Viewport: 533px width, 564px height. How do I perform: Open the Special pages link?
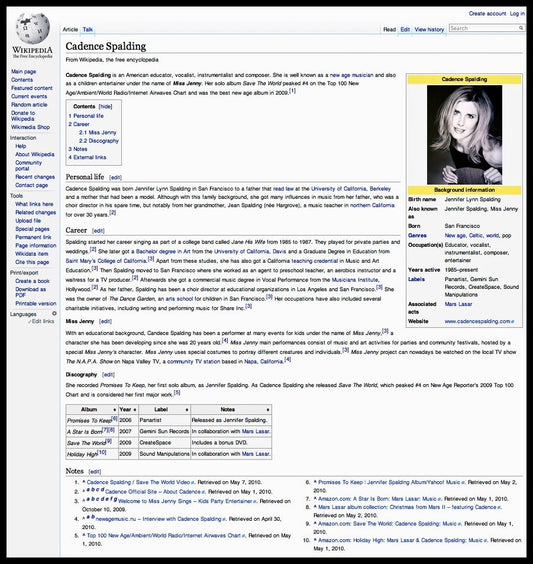pyautogui.click(x=32, y=229)
